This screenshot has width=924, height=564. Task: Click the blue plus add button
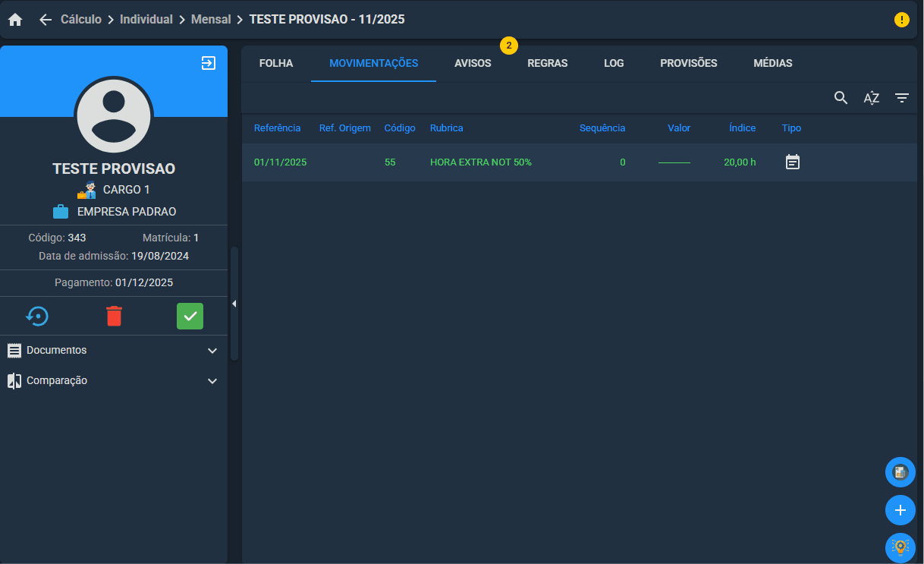[x=900, y=510]
